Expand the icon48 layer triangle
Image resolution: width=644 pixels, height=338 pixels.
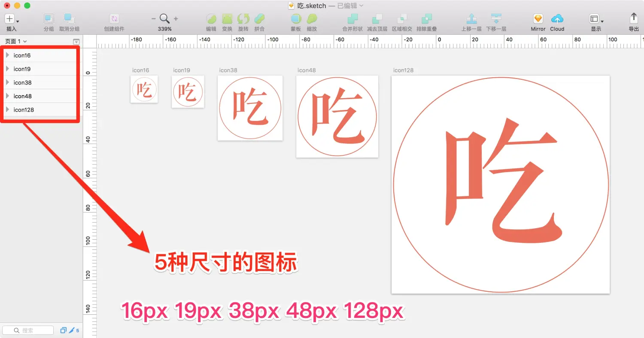(x=7, y=96)
